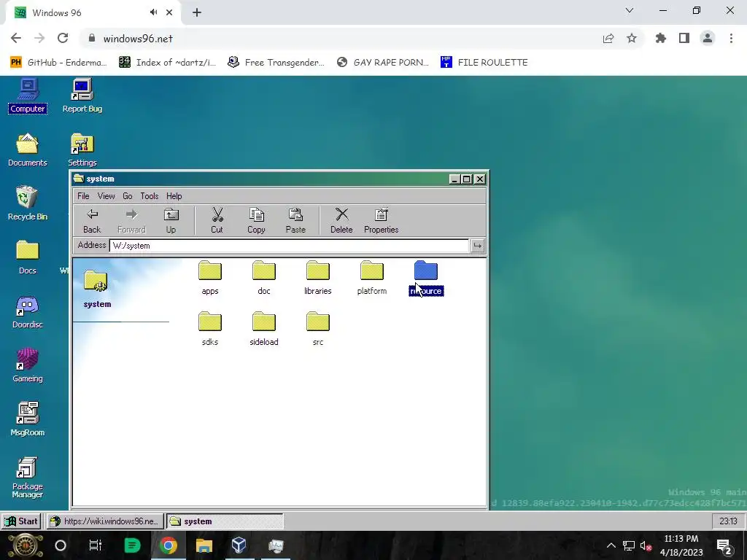The width and height of the screenshot is (747, 560).
Task: Delete the selected folder
Action: [x=341, y=221]
